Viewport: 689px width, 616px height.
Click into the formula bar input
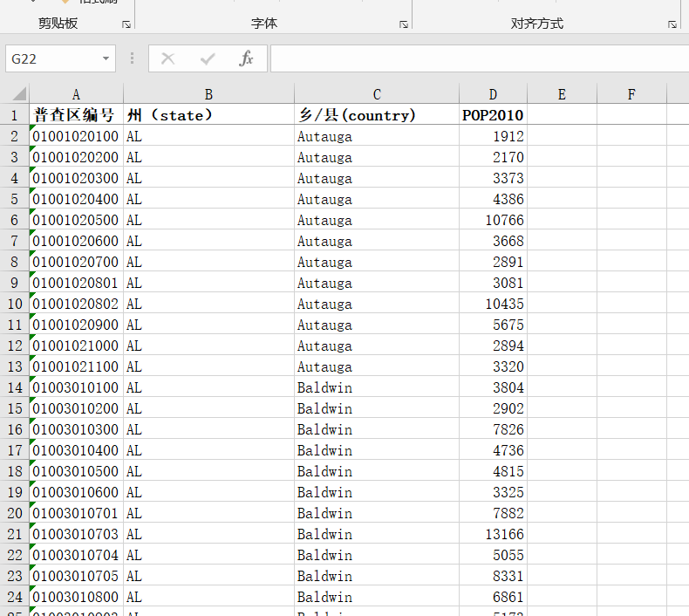click(x=480, y=58)
